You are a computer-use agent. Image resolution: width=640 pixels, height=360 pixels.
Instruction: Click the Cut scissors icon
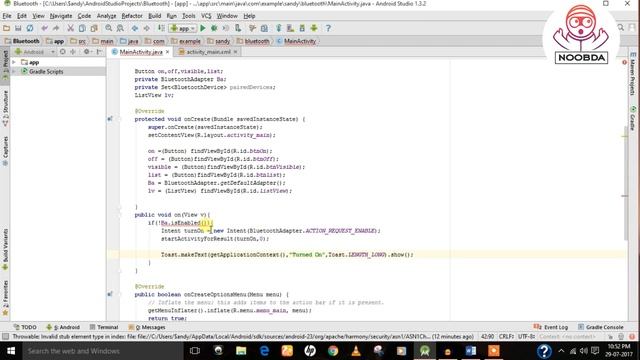tap(71, 28)
